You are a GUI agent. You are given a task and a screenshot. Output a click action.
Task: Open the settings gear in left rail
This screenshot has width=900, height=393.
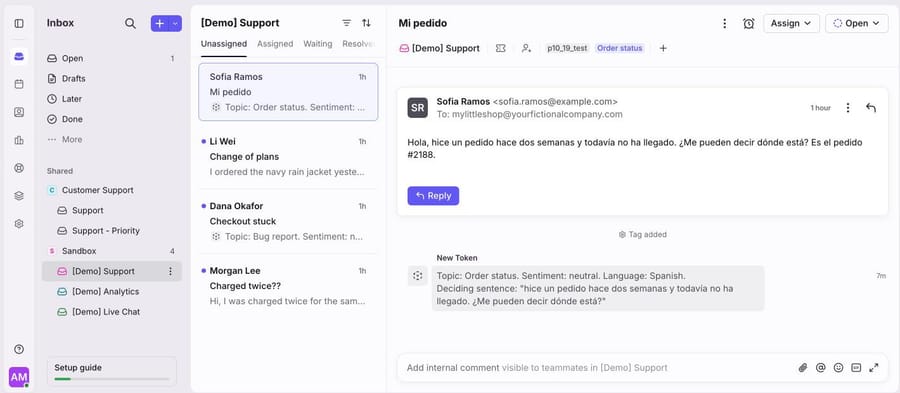pos(19,224)
